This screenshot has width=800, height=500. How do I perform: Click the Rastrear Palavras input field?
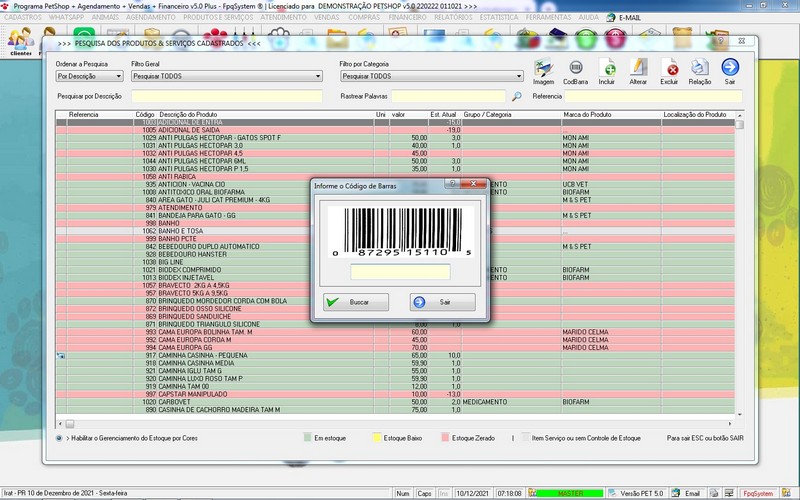[448, 96]
